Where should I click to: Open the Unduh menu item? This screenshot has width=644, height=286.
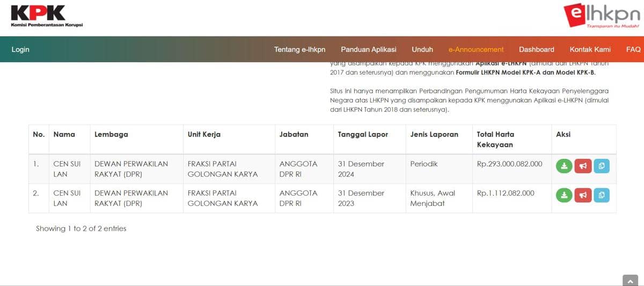coord(422,49)
